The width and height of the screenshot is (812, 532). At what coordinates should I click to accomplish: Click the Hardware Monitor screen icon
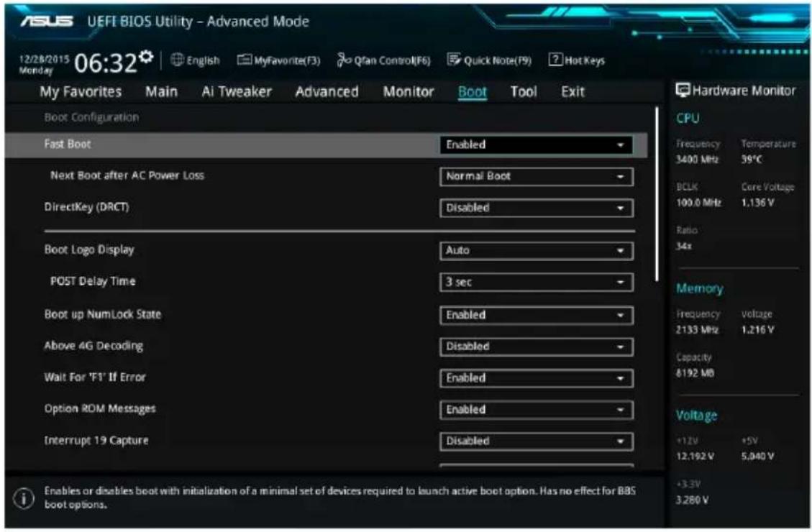[683, 91]
